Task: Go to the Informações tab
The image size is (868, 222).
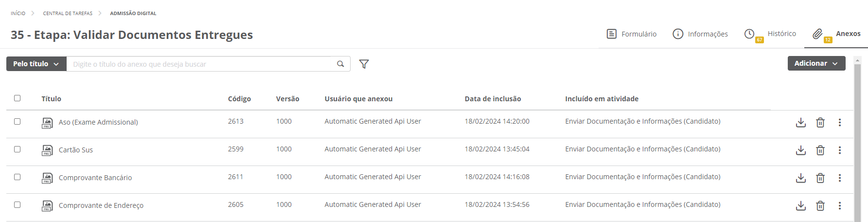Action: pyautogui.click(x=700, y=34)
